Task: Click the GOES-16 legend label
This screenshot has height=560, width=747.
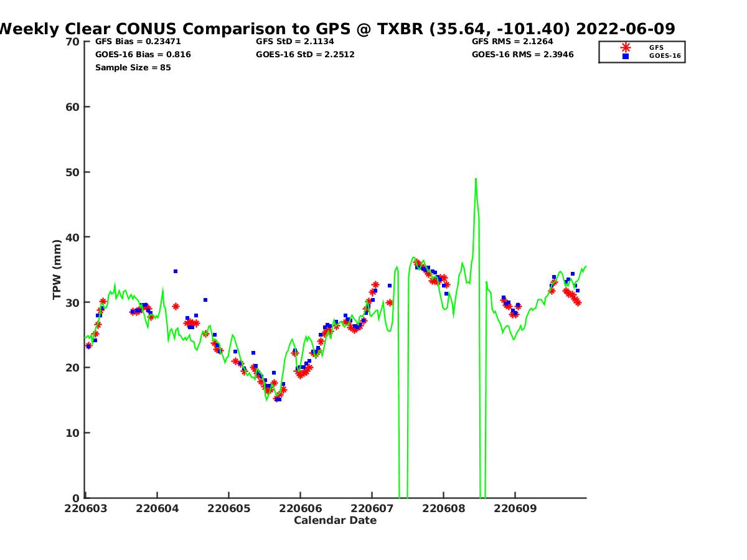Action: [665, 56]
